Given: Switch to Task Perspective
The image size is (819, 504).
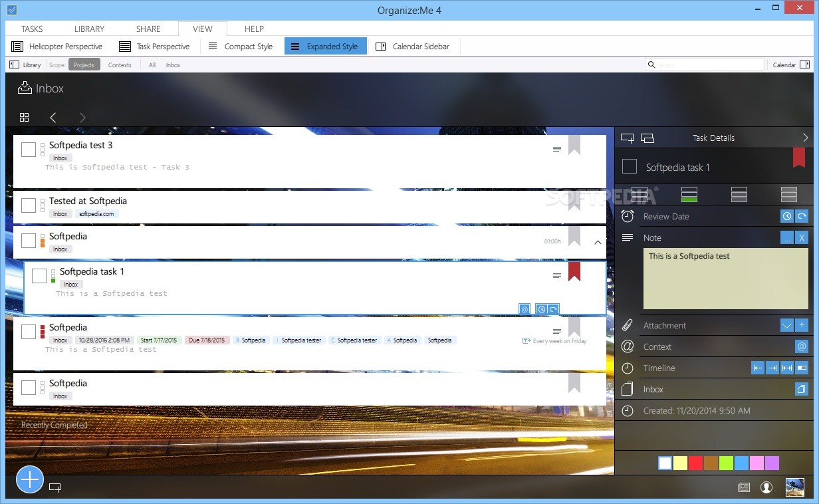Looking at the screenshot, I should 154,47.
